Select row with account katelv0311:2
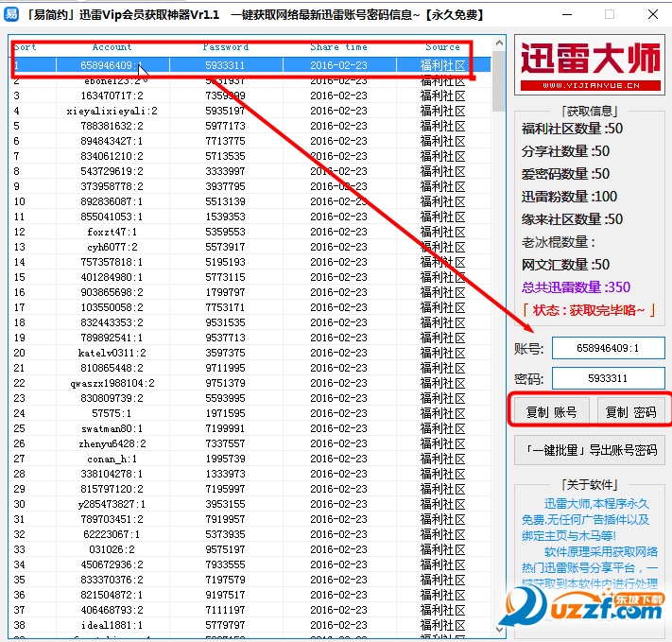672x642 pixels. pyautogui.click(x=250, y=353)
